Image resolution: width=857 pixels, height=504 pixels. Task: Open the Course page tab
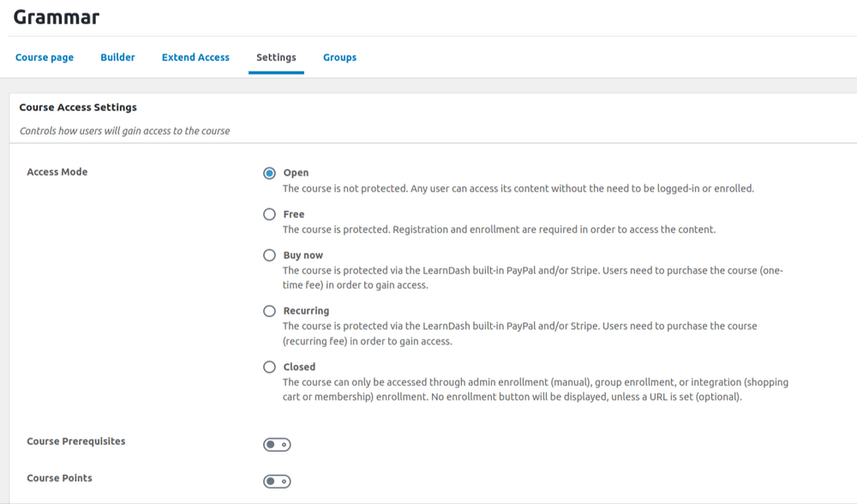point(45,57)
